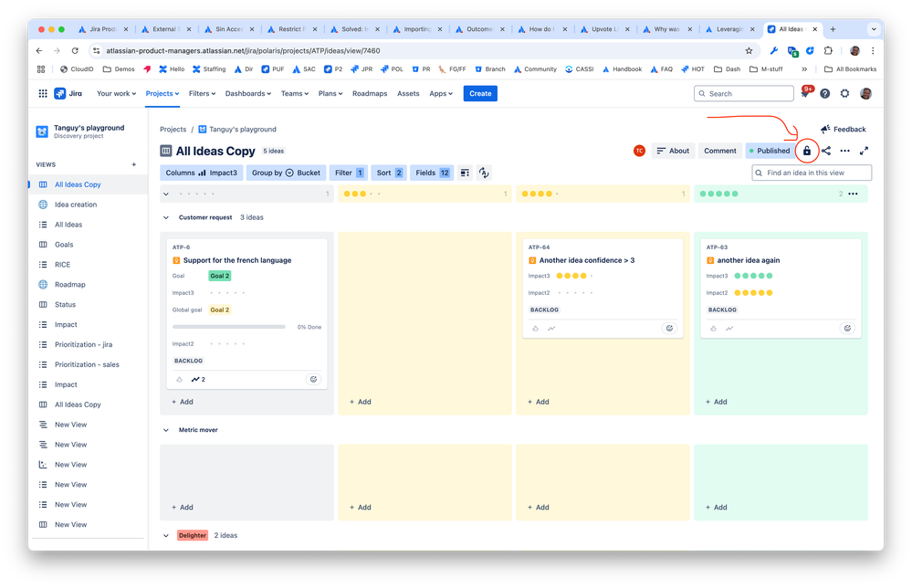Click the Jira search field
The image size is (912, 588).
tap(744, 94)
